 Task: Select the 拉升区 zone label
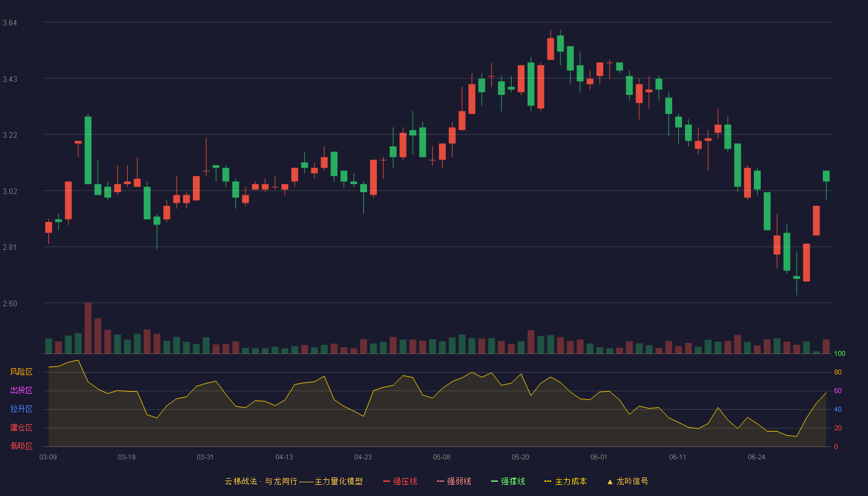point(21,409)
